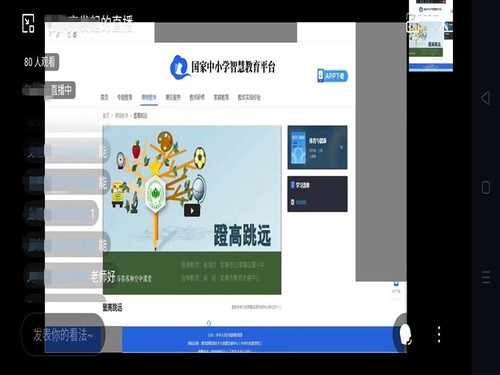Tap the 直播中 live status badge

50,90
